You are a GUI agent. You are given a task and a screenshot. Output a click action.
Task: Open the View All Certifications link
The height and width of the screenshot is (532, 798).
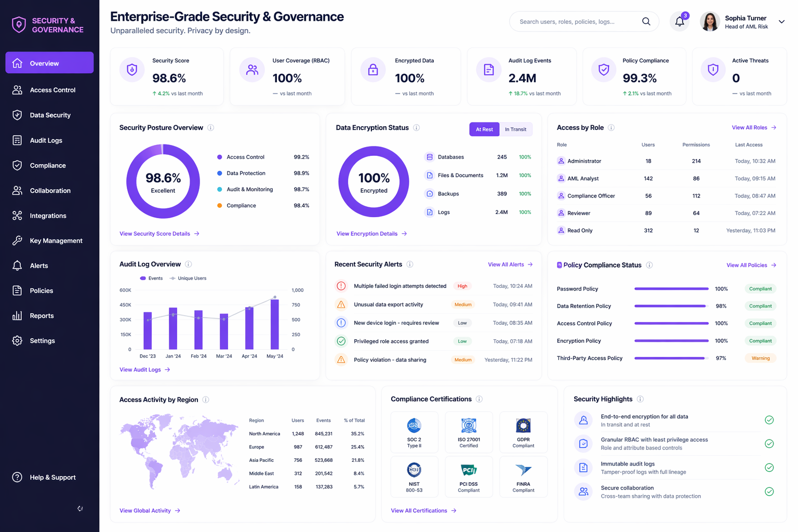tap(423, 511)
